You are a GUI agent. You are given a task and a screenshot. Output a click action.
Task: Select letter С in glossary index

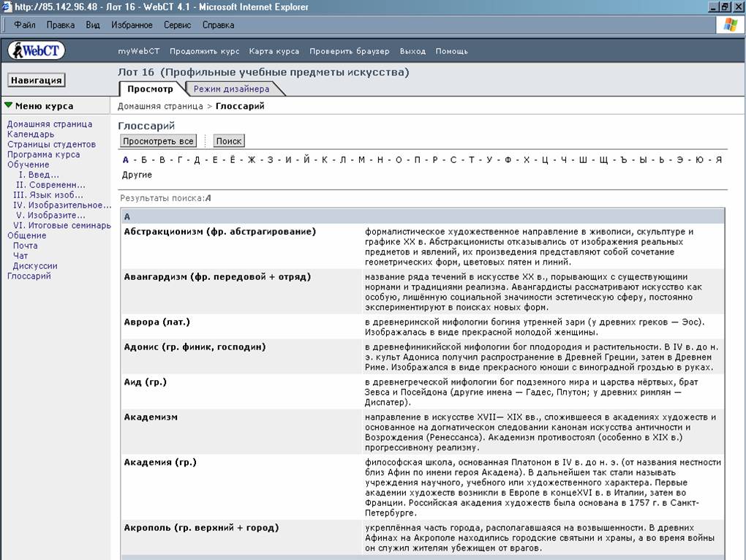click(453, 159)
